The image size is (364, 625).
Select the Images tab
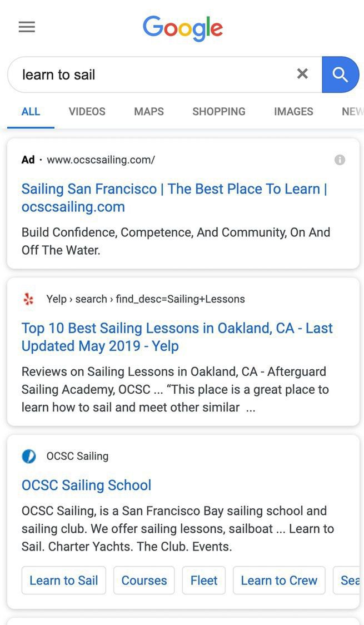pyautogui.click(x=293, y=112)
